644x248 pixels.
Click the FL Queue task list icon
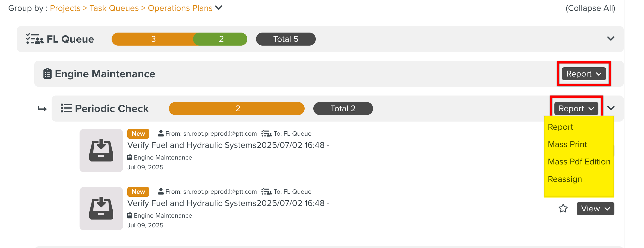(x=34, y=39)
